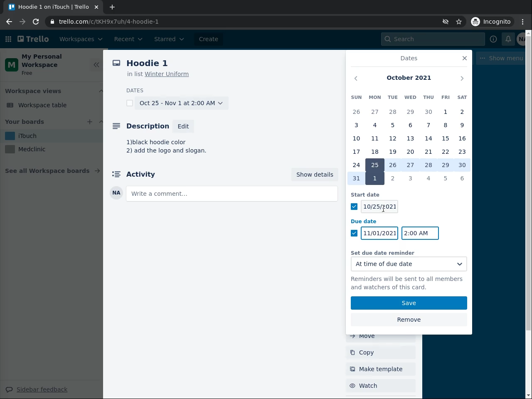Expand the due date reminder dropdown
The height and width of the screenshot is (399, 532).
409,264
